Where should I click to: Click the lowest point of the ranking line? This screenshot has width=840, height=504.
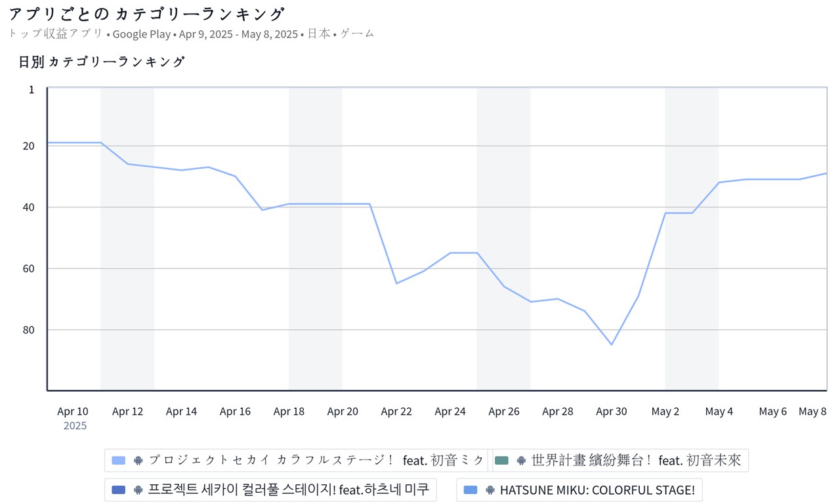click(612, 345)
